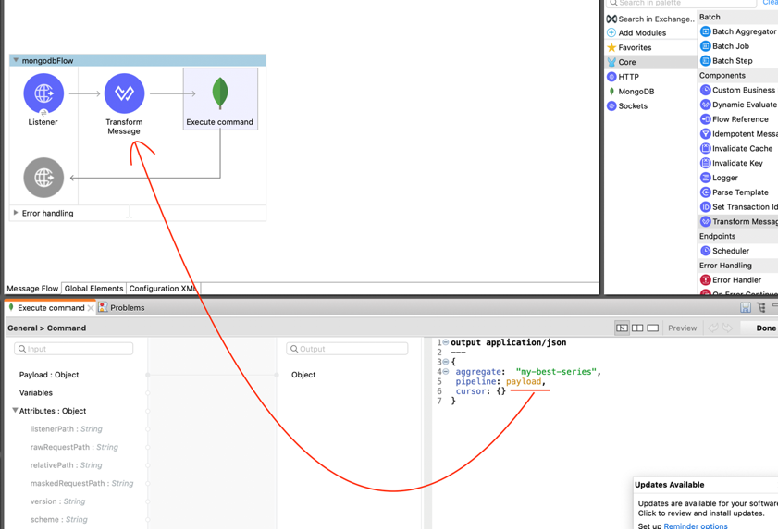Viewport: 778px width, 532px height.
Task: Open the Reminder options link
Action: pos(696,526)
